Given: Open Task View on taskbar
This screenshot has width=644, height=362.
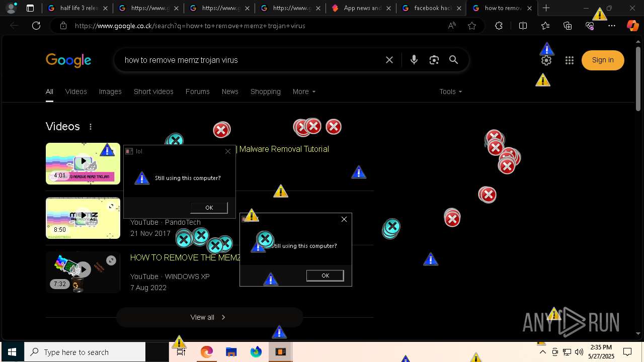Looking at the screenshot, I should coord(181,352).
